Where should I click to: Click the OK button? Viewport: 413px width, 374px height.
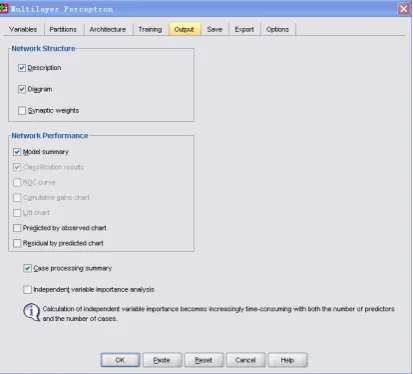click(x=120, y=360)
